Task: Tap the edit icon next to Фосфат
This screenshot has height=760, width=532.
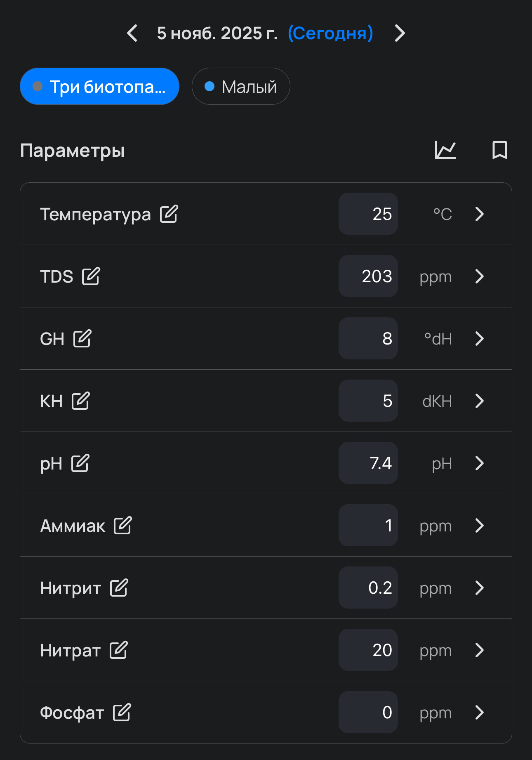Action: (x=122, y=713)
